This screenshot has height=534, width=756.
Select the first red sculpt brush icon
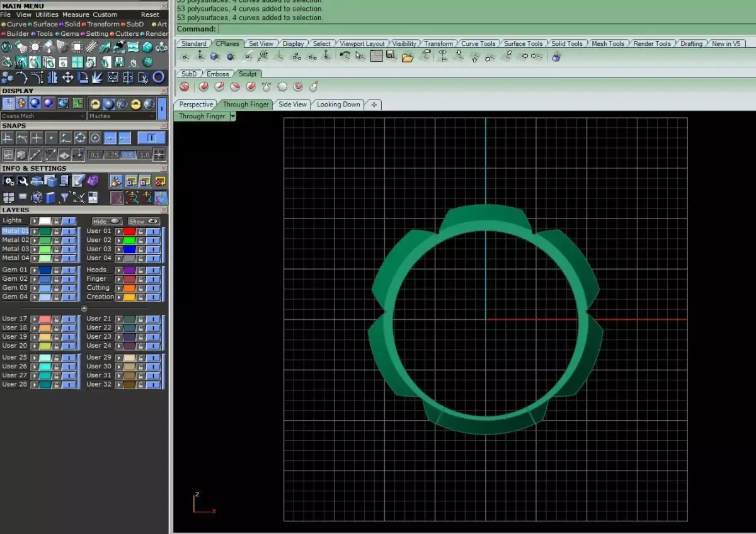pos(185,86)
